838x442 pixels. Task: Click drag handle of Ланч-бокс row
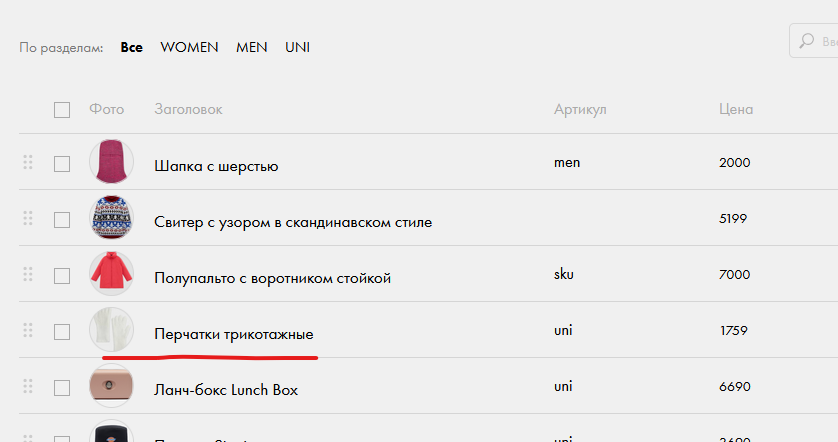click(28, 386)
